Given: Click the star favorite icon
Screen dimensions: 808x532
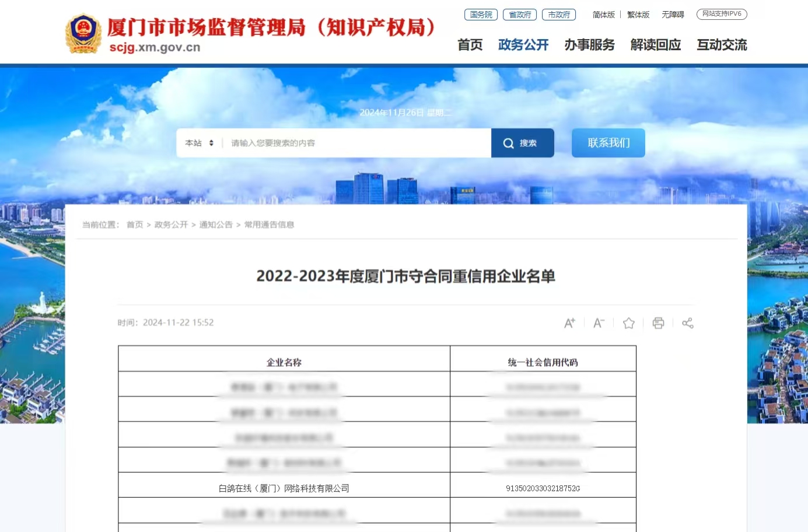Looking at the screenshot, I should [x=628, y=323].
